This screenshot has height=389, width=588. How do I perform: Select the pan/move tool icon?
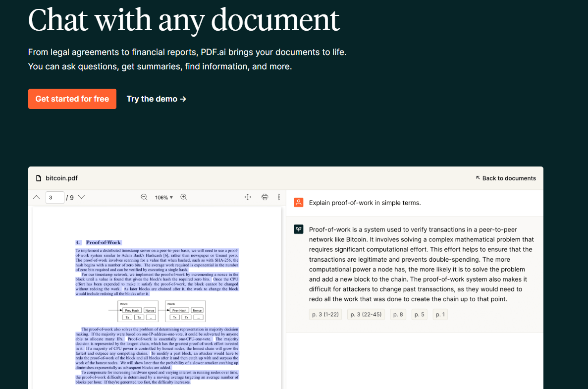coord(248,197)
